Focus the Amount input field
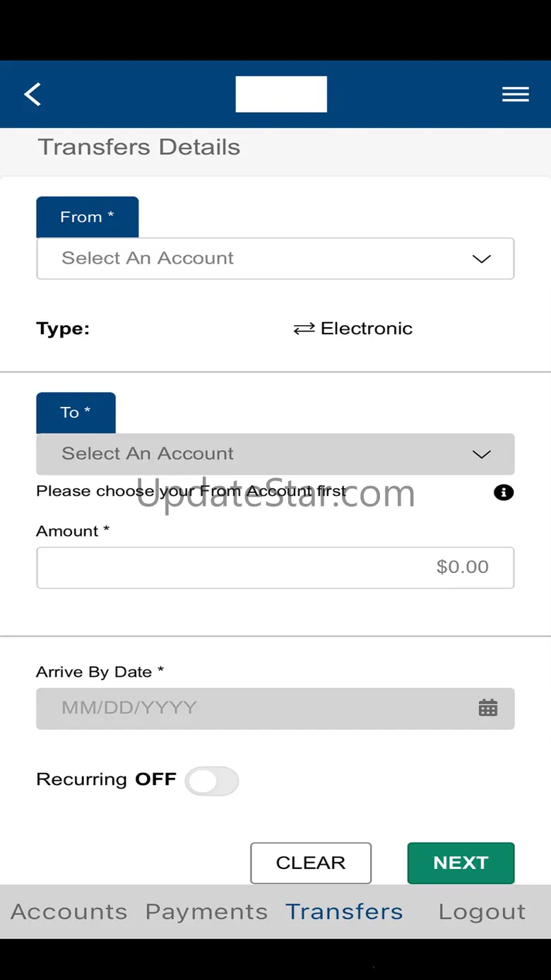This screenshot has height=980, width=551. click(x=275, y=567)
